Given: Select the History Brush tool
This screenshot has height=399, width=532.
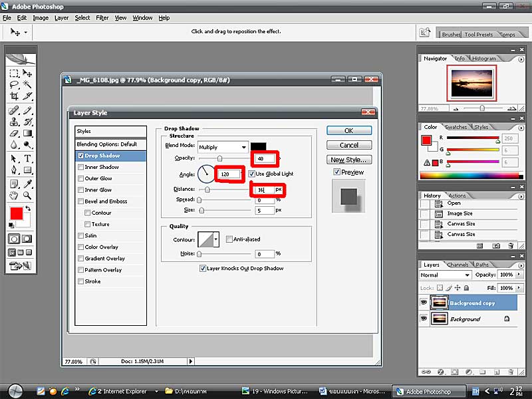Looking at the screenshot, I should point(27,122).
